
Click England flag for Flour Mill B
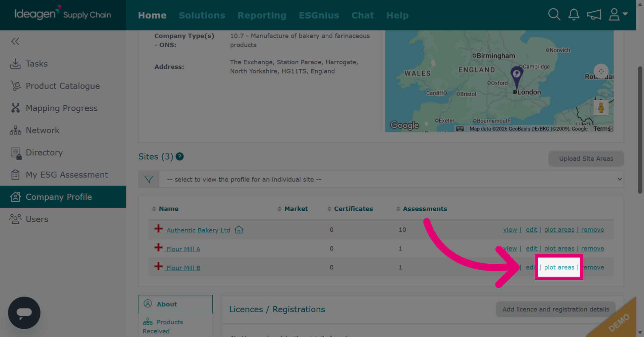coord(158,266)
